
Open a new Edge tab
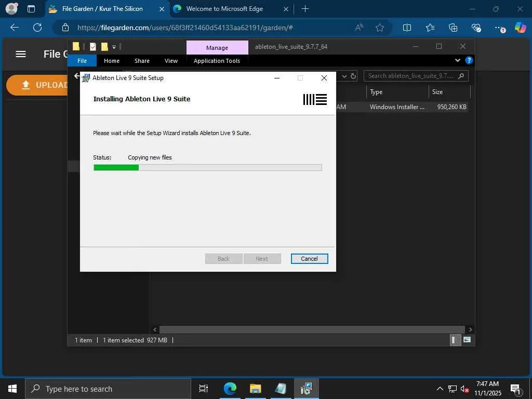tap(305, 9)
